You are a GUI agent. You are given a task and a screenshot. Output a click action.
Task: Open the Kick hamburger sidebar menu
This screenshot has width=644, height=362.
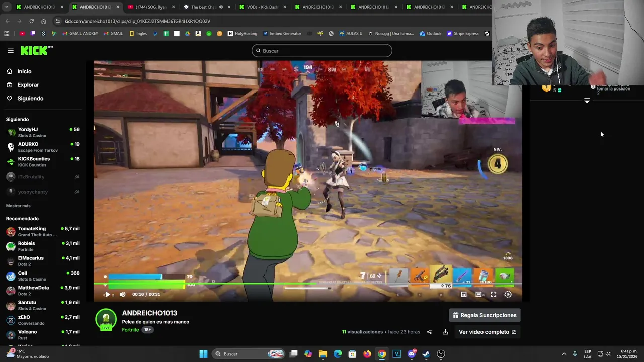11,51
